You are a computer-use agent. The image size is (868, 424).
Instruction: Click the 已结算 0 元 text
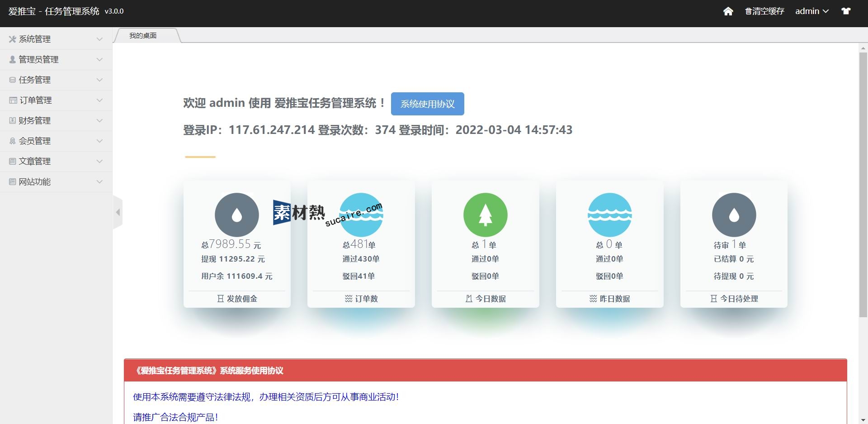pos(734,259)
